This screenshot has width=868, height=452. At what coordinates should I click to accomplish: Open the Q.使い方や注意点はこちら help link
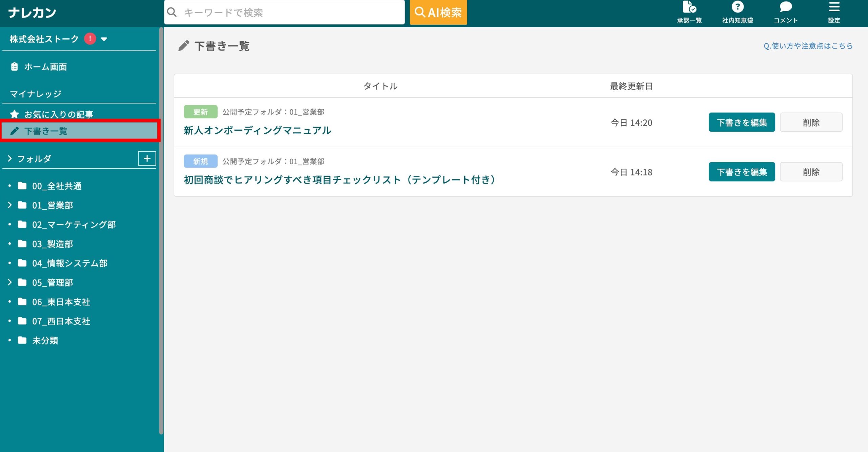pos(808,46)
